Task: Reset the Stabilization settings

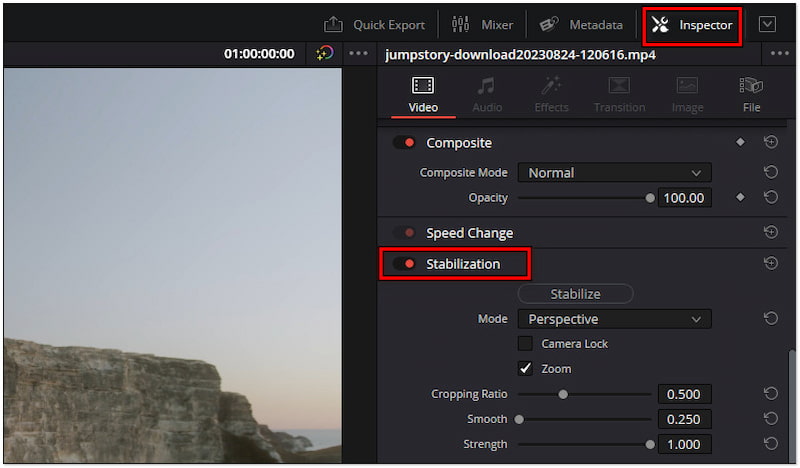Action: [770, 264]
